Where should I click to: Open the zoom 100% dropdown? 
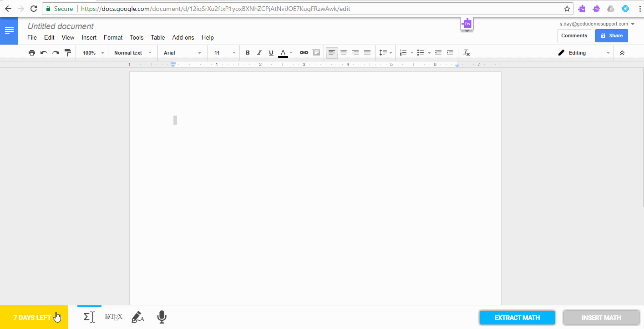(x=93, y=53)
